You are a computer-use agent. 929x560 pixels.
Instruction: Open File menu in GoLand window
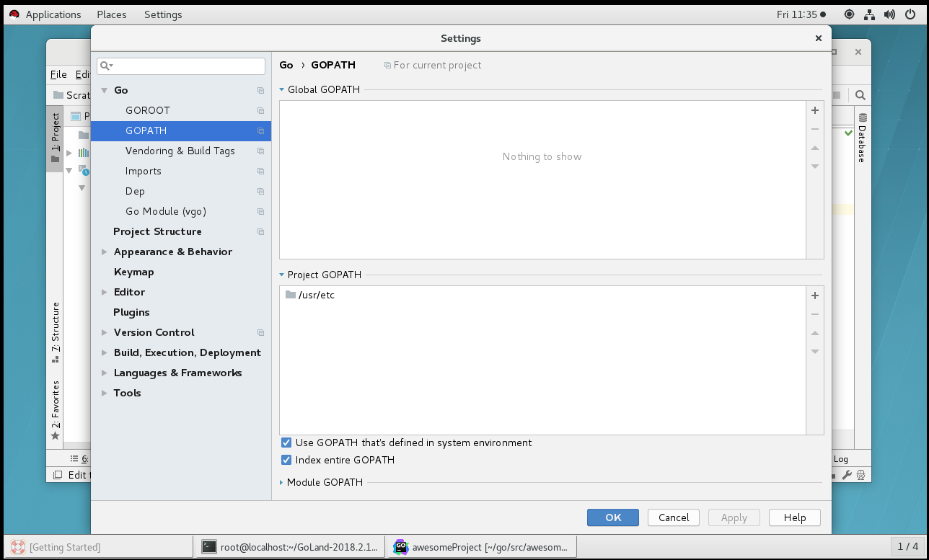pos(58,74)
